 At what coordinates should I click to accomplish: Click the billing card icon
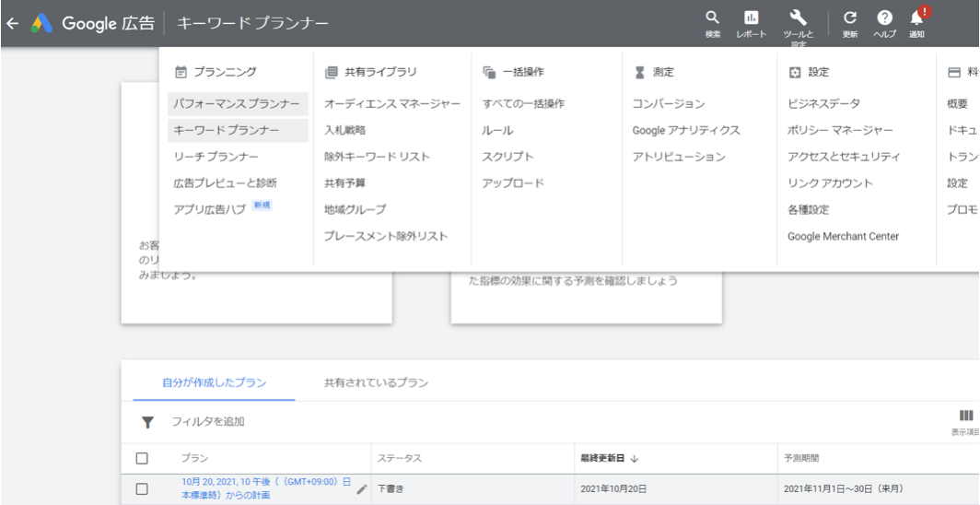tap(954, 73)
